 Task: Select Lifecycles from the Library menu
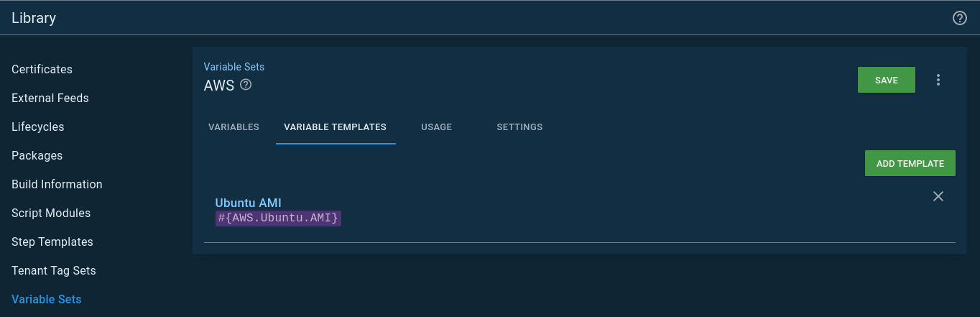click(x=38, y=127)
